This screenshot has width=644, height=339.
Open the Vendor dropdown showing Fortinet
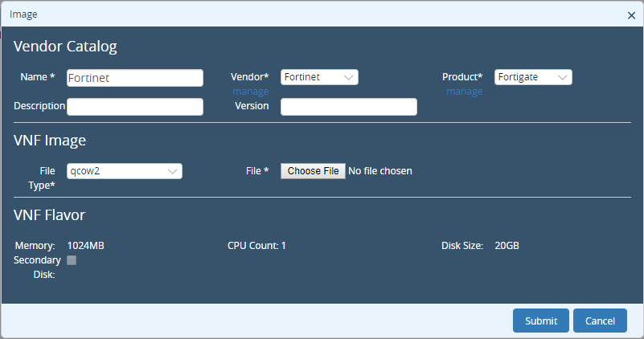pos(319,77)
